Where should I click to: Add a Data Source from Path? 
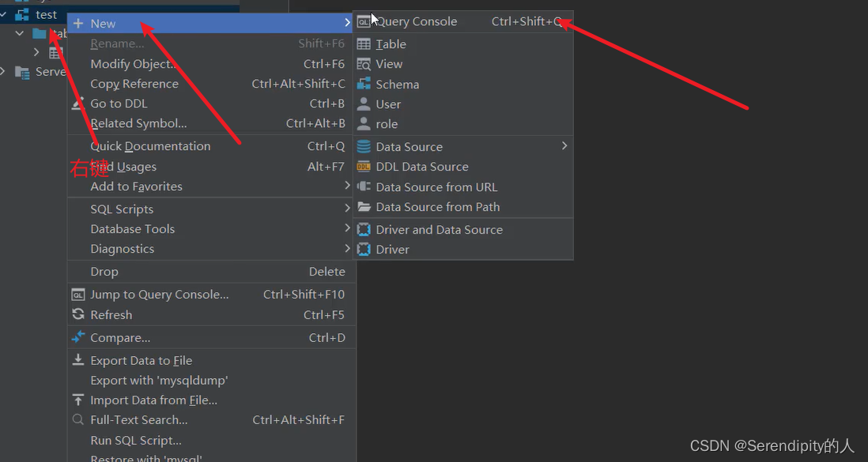(439, 206)
